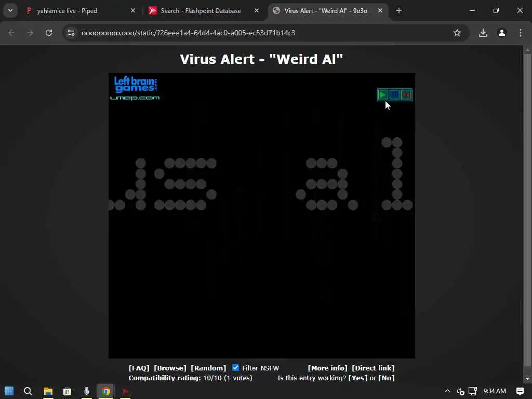Click the address bar URL
Screen dimensions: 532x399
point(188,33)
